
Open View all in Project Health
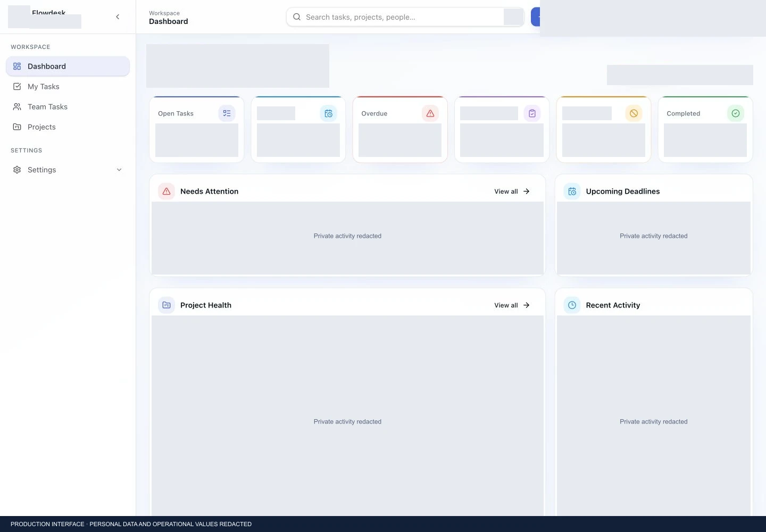(512, 305)
